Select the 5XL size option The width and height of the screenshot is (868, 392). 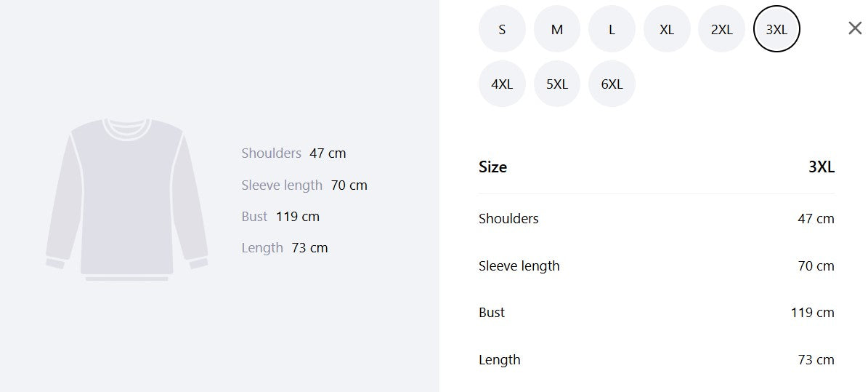557,84
